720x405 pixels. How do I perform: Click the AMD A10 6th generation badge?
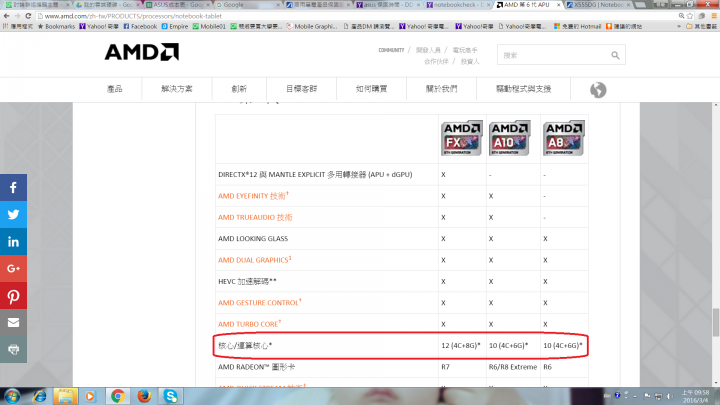[509, 138]
